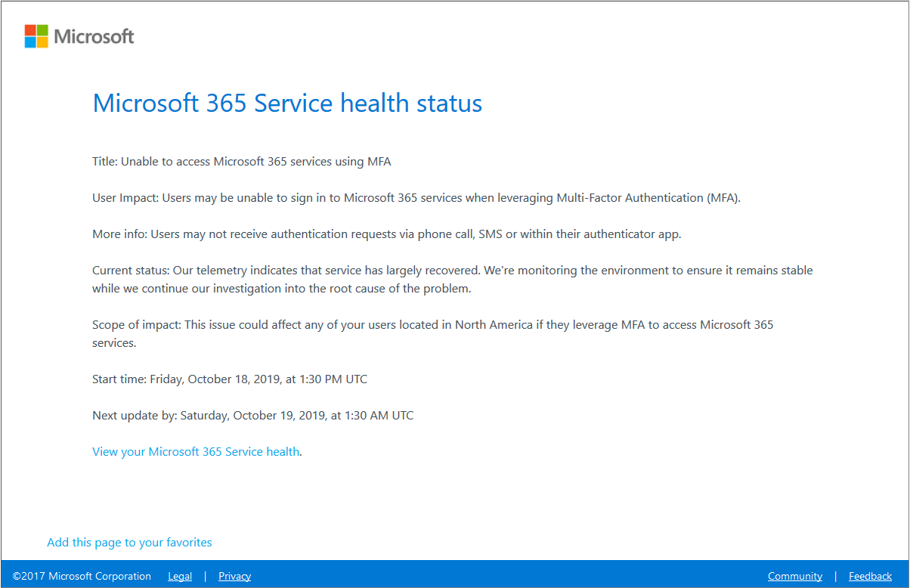Click the More info paragraph about authentication requests

point(387,234)
